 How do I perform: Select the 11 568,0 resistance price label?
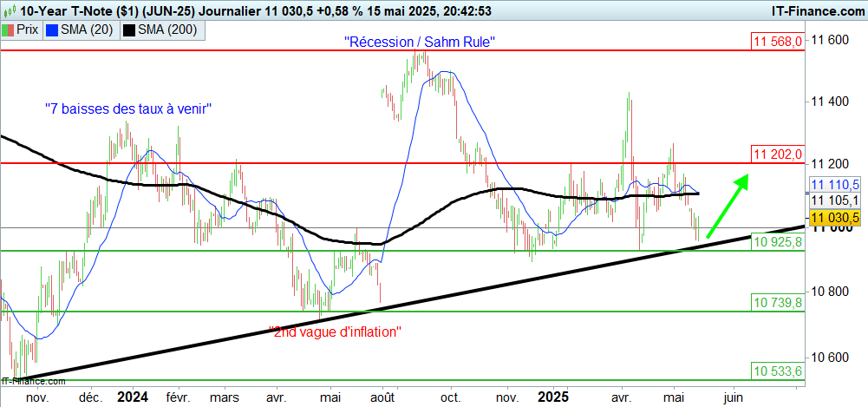pyautogui.click(x=778, y=42)
